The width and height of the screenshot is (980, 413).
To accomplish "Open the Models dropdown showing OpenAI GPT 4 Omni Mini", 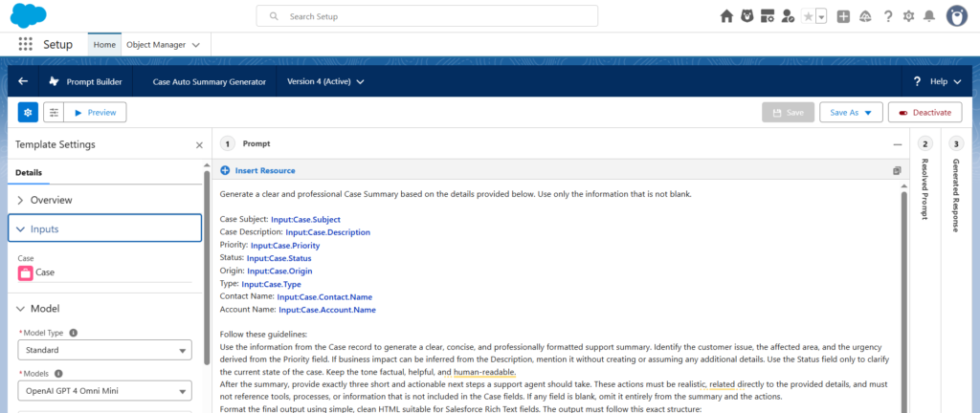I will (x=104, y=389).
